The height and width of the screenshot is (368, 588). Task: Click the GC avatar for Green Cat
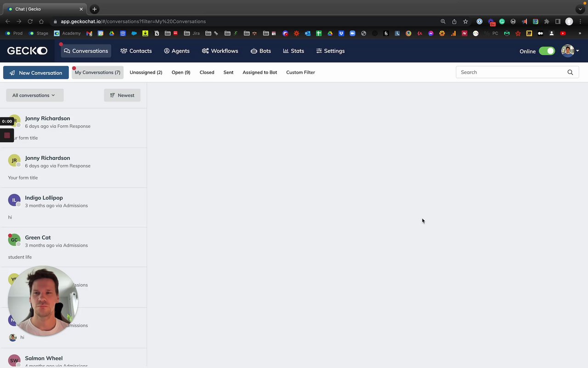pos(14,240)
